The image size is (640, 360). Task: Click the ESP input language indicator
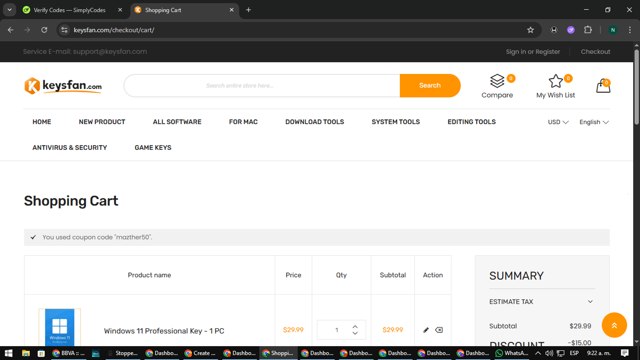tap(574, 353)
